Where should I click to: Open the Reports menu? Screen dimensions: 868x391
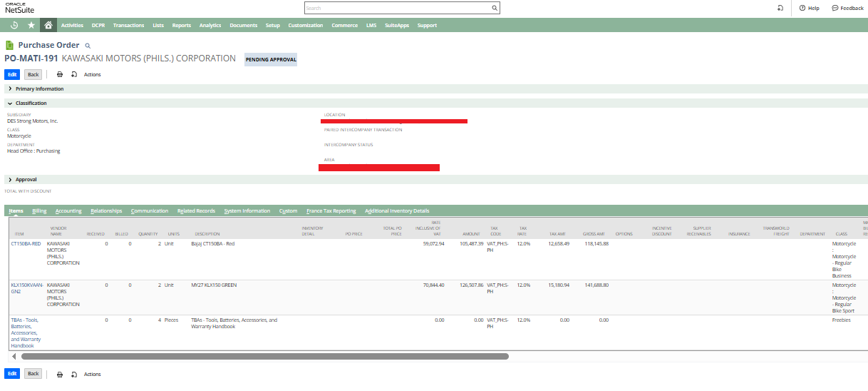(182, 25)
